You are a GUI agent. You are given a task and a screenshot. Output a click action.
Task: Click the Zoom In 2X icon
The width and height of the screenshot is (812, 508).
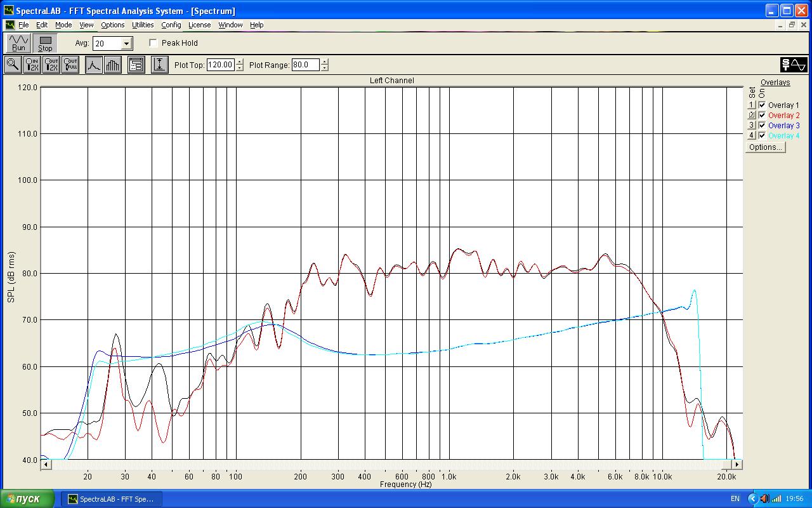[x=32, y=65]
